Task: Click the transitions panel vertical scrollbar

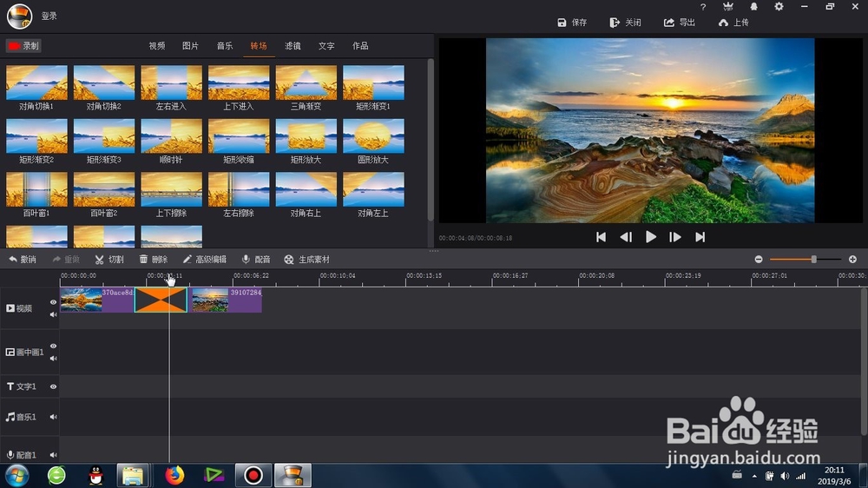Action: 431,140
